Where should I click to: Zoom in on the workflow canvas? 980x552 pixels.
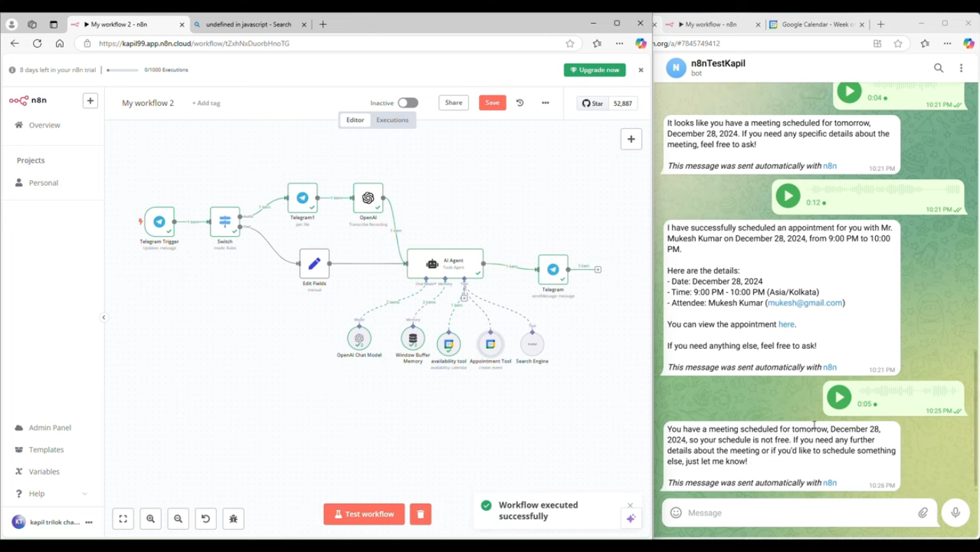[x=150, y=519]
